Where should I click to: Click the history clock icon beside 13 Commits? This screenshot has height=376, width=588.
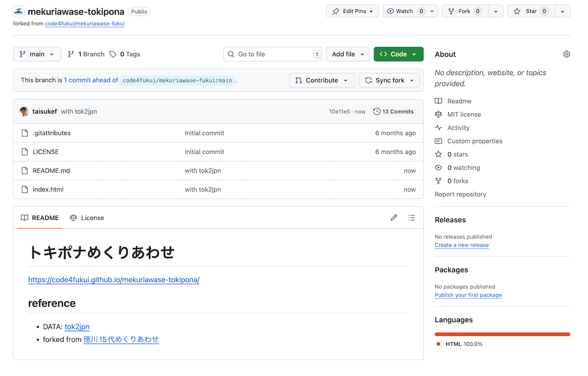pyautogui.click(x=377, y=112)
